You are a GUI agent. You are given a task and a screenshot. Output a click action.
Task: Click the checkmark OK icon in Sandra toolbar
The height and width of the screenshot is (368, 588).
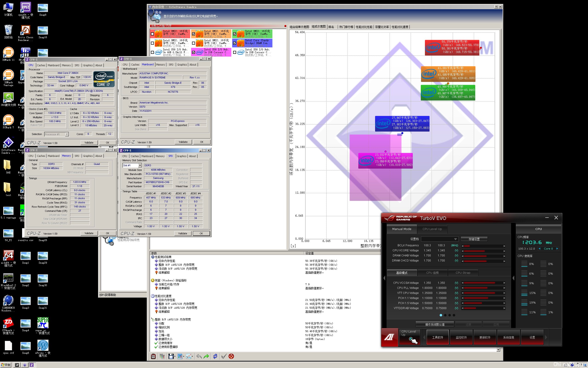[x=224, y=356]
